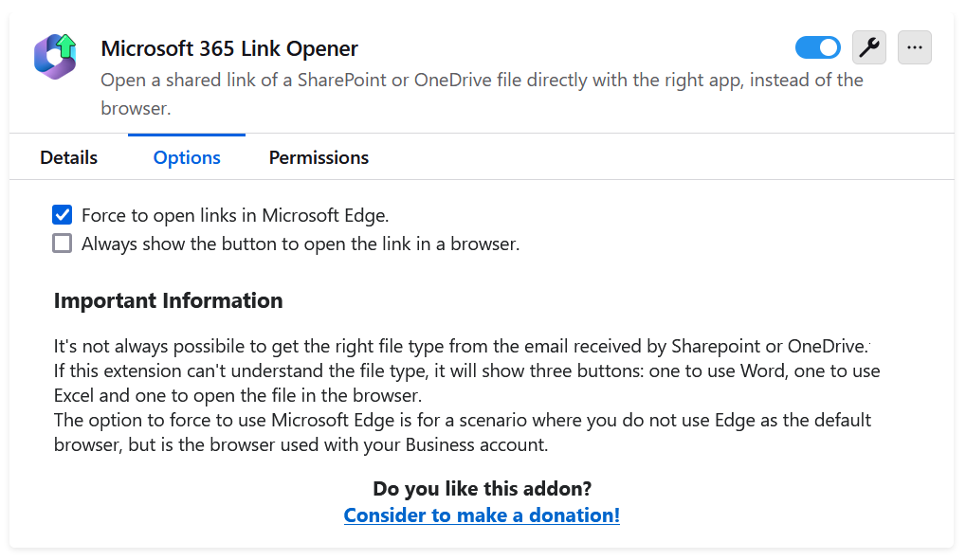This screenshot has width=966, height=560.
Task: Click the paragraph about three buttons for Word and Excel
Action: [x=466, y=383]
